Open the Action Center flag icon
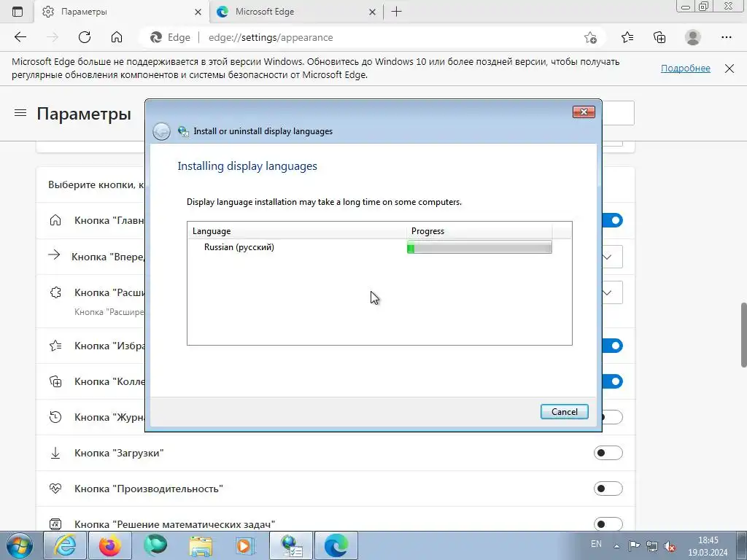747x560 pixels. pyautogui.click(x=634, y=546)
